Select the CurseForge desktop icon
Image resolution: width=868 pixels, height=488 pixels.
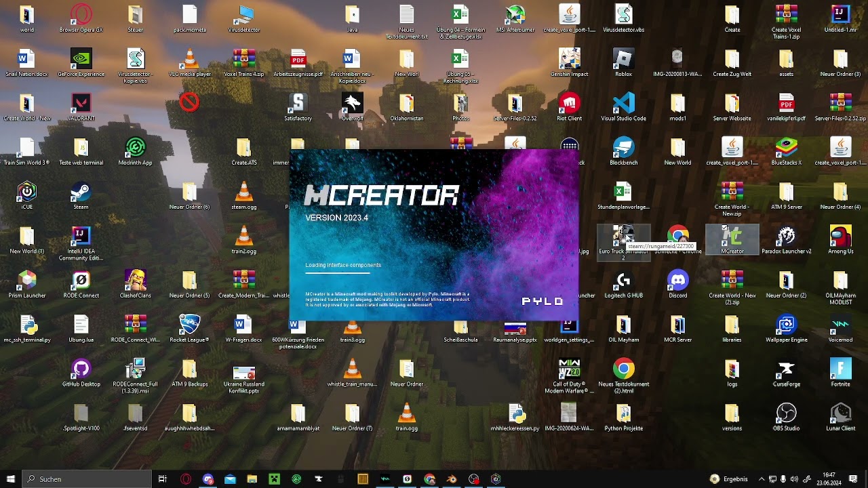coord(786,373)
